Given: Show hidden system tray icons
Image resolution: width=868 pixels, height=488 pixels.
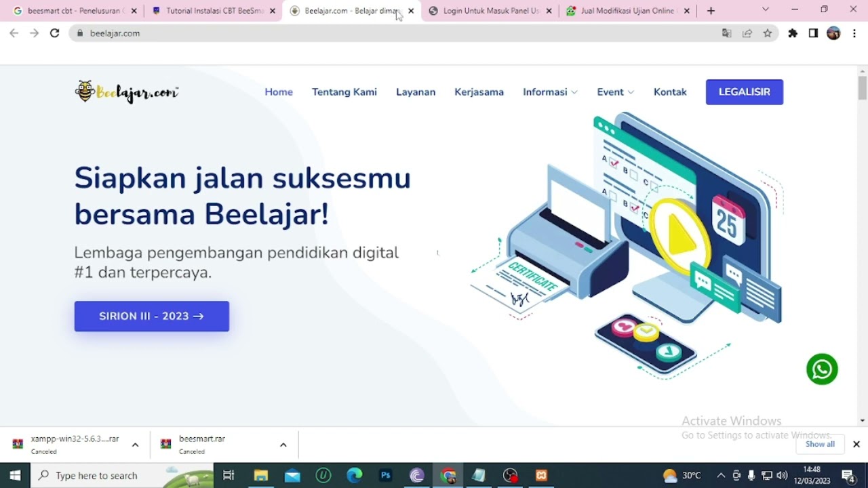Looking at the screenshot, I should pyautogui.click(x=721, y=475).
